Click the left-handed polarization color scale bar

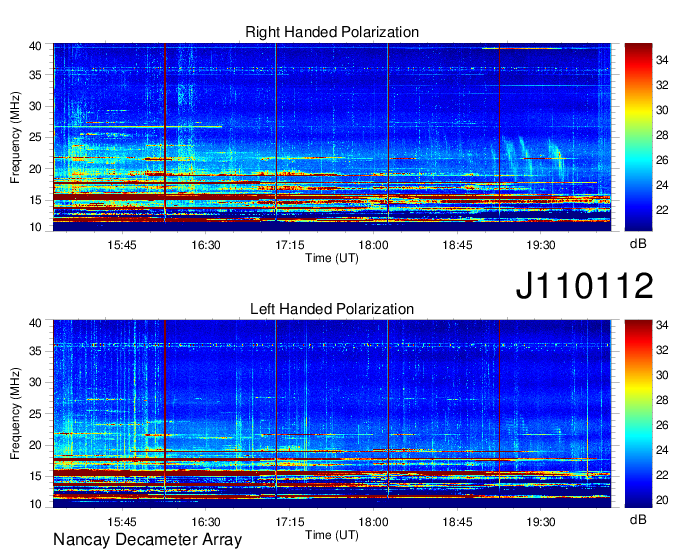tap(638, 414)
